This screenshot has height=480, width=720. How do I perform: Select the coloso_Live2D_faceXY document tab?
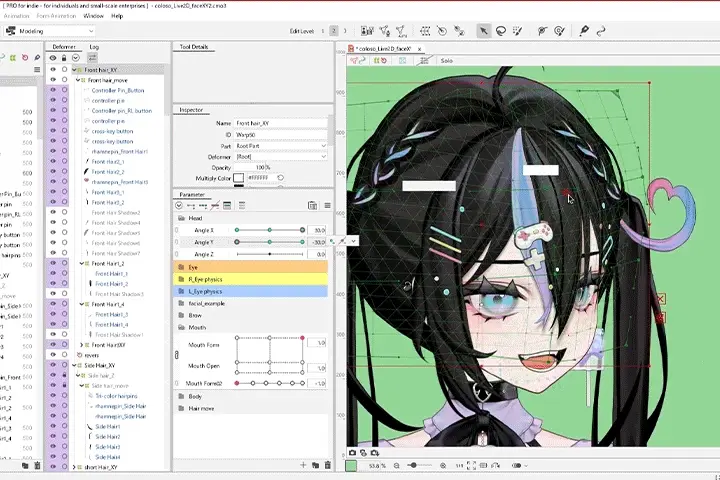coord(385,49)
